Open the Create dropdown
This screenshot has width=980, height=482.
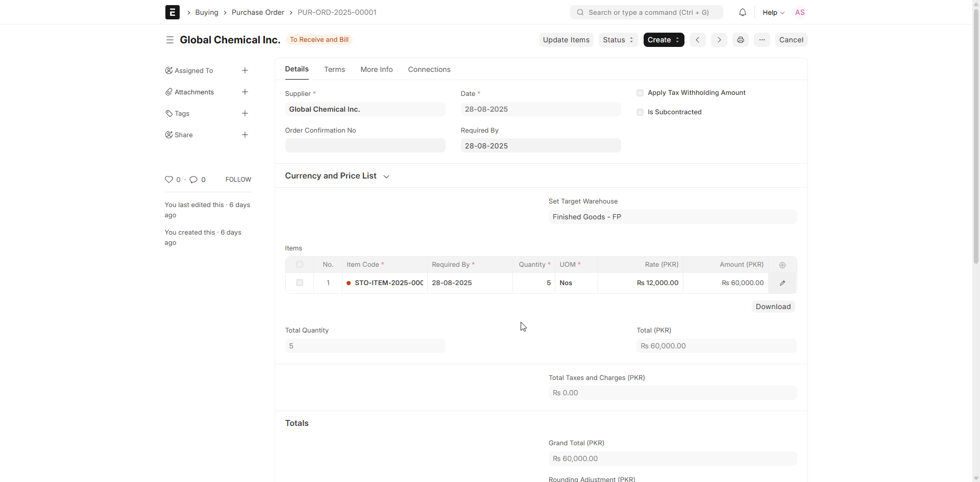663,40
